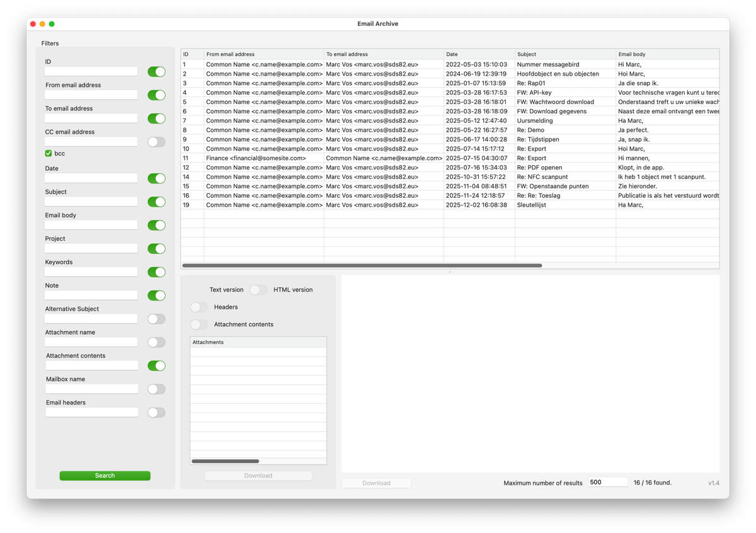The width and height of the screenshot is (756, 533).
Task: Toggle the Date filter switch
Action: point(156,178)
